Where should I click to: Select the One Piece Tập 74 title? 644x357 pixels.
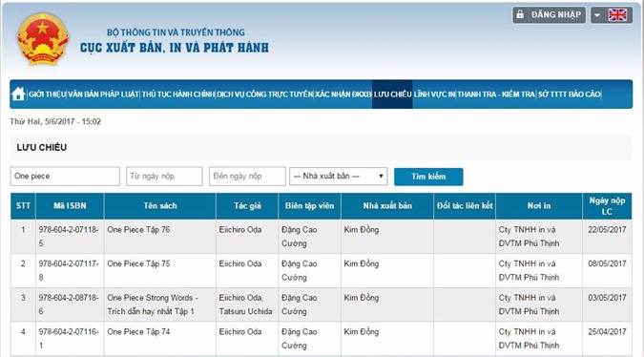point(138,332)
